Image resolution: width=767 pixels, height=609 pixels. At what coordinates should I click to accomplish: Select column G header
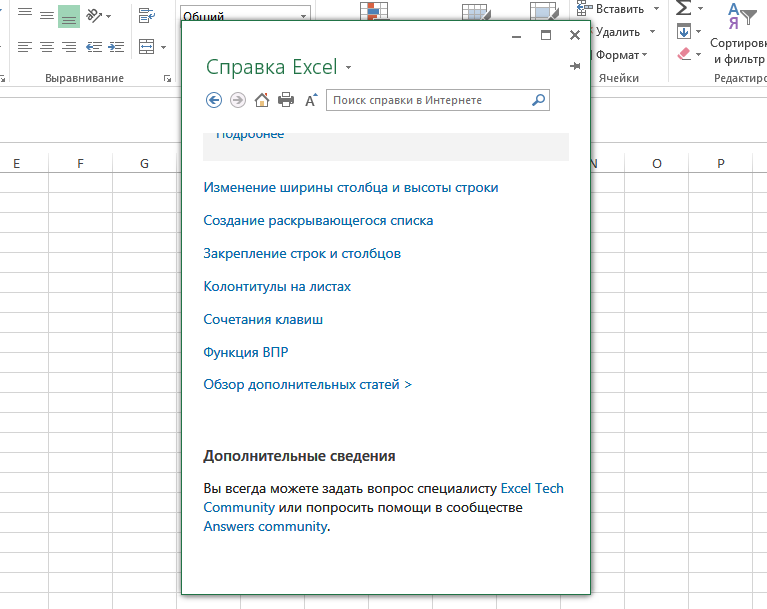[144, 163]
